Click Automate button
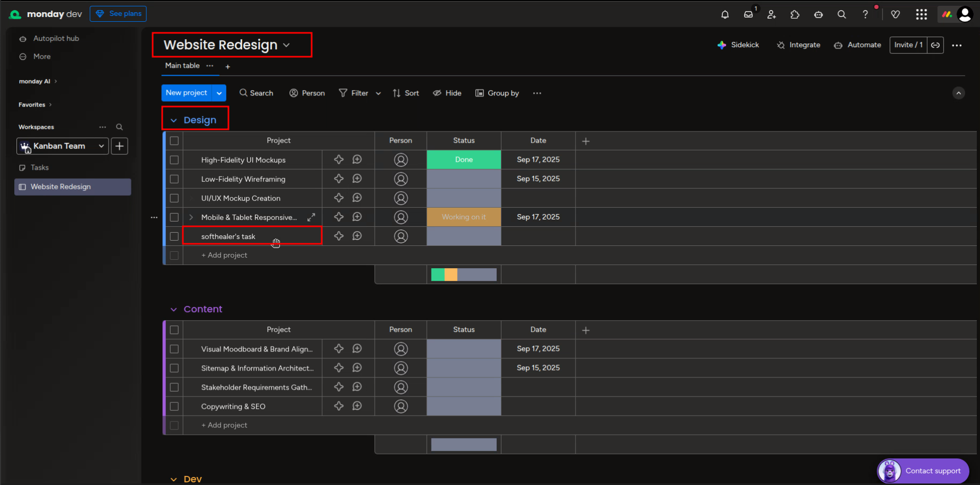The width and height of the screenshot is (980, 485). (858, 45)
